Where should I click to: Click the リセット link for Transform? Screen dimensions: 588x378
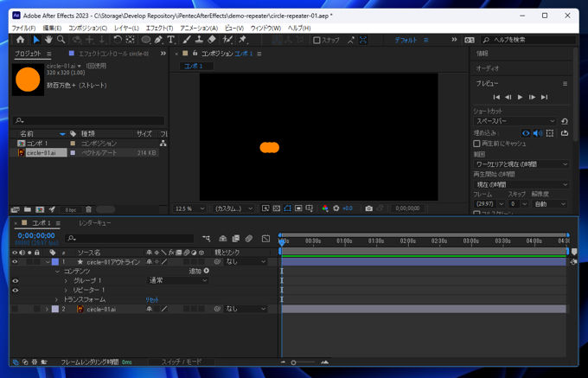tap(151, 299)
